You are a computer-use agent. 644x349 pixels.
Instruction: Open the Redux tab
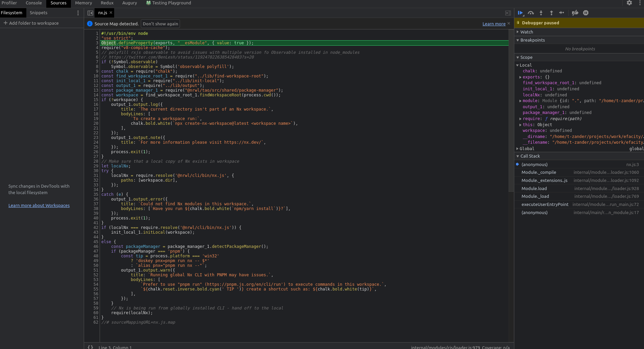click(x=107, y=3)
